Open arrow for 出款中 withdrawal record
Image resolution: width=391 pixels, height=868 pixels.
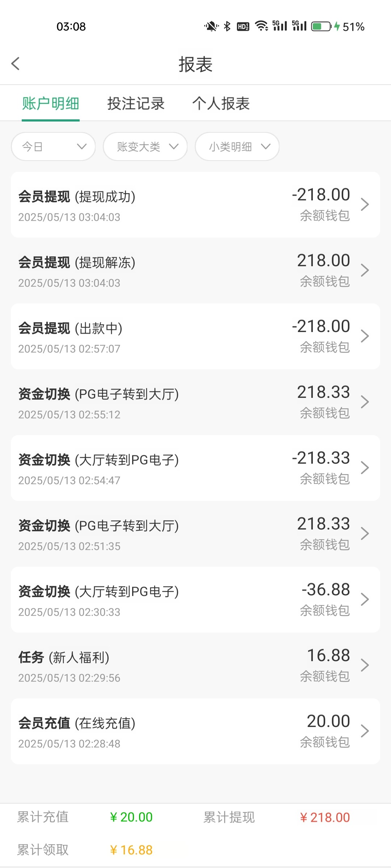(x=365, y=336)
